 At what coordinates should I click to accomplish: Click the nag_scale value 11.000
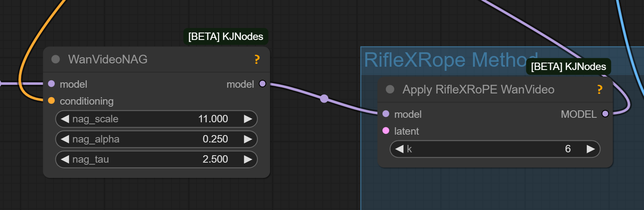tap(213, 119)
